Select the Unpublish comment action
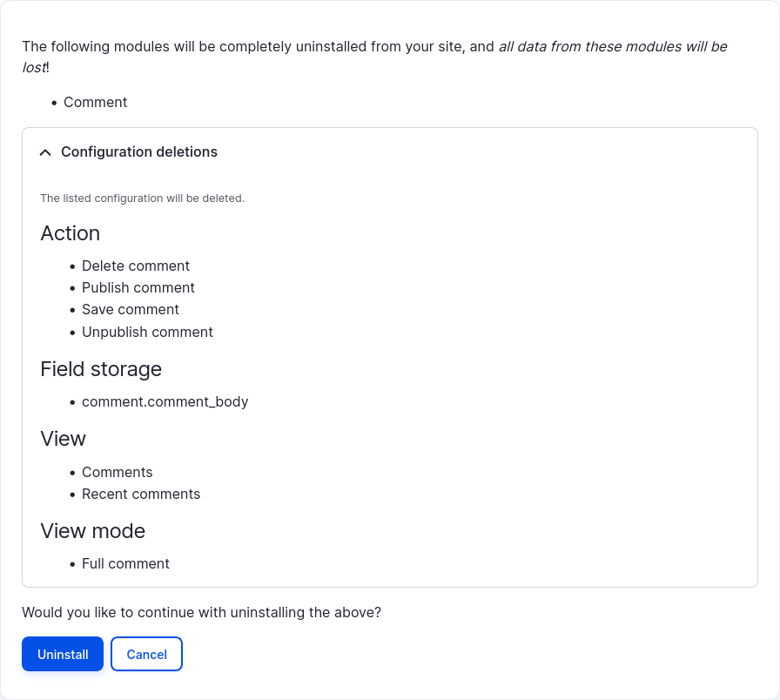Image resolution: width=780 pixels, height=700 pixels. (147, 332)
